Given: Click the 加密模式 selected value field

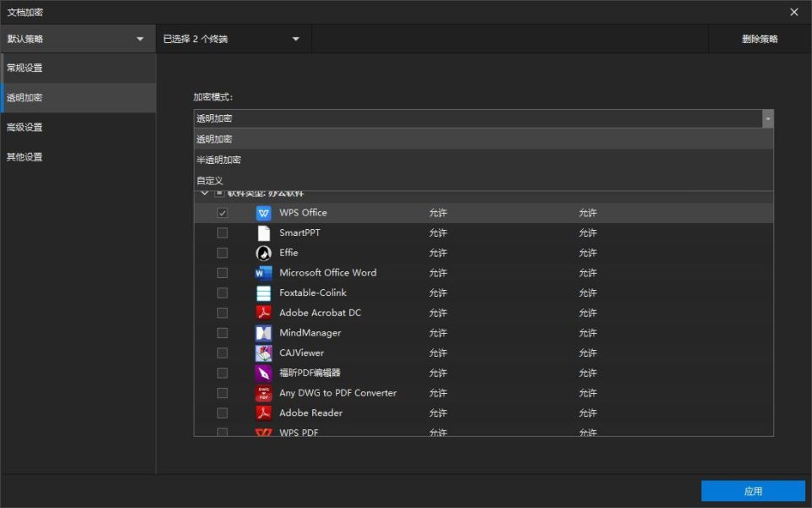Looking at the screenshot, I should click(x=478, y=118).
